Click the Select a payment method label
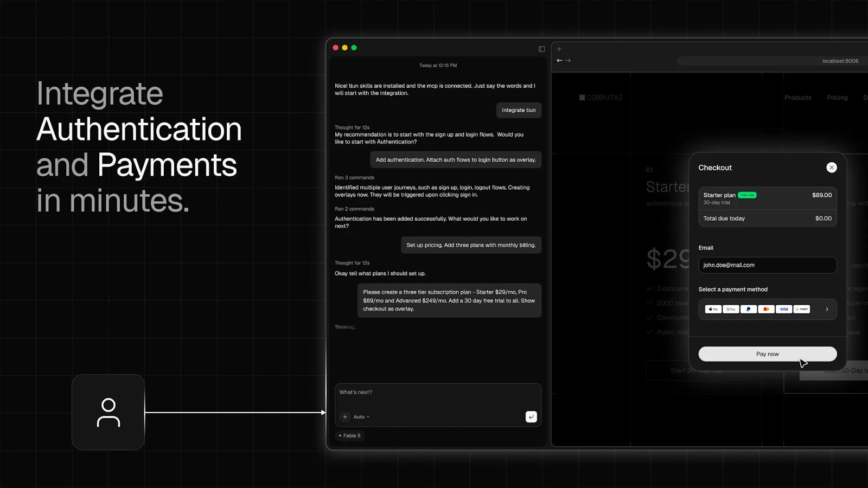Screen dimensions: 868x488 733,290
